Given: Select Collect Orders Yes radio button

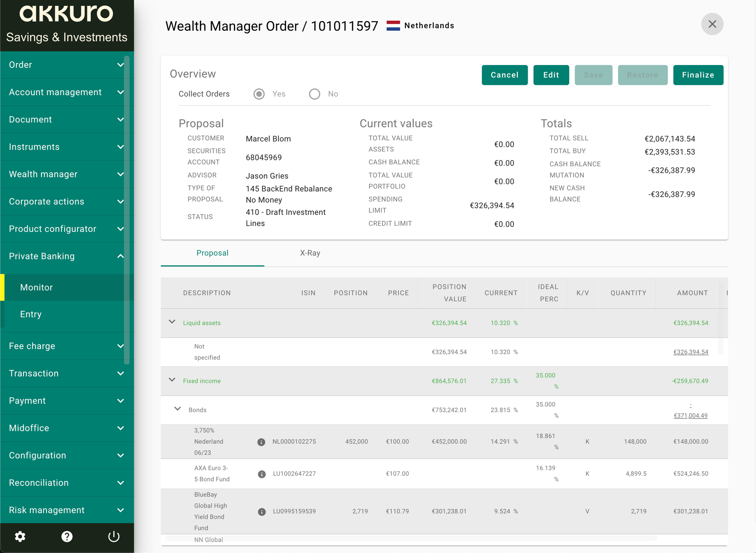Looking at the screenshot, I should [x=259, y=94].
